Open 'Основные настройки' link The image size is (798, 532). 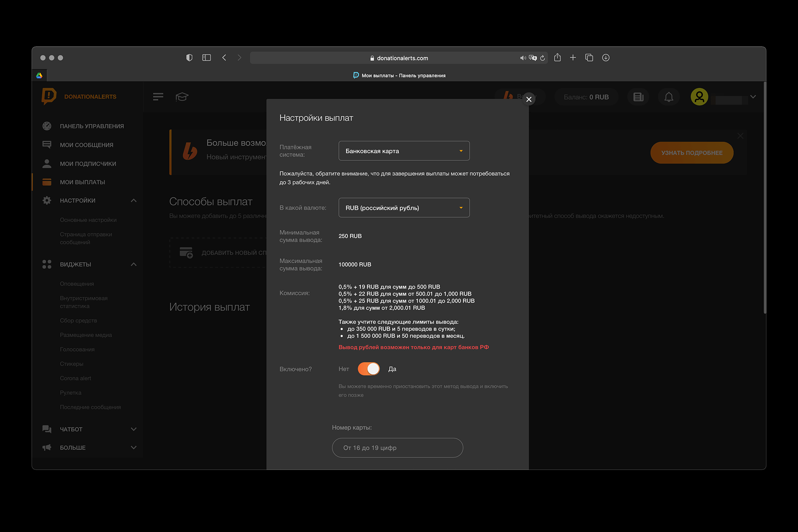click(x=88, y=220)
